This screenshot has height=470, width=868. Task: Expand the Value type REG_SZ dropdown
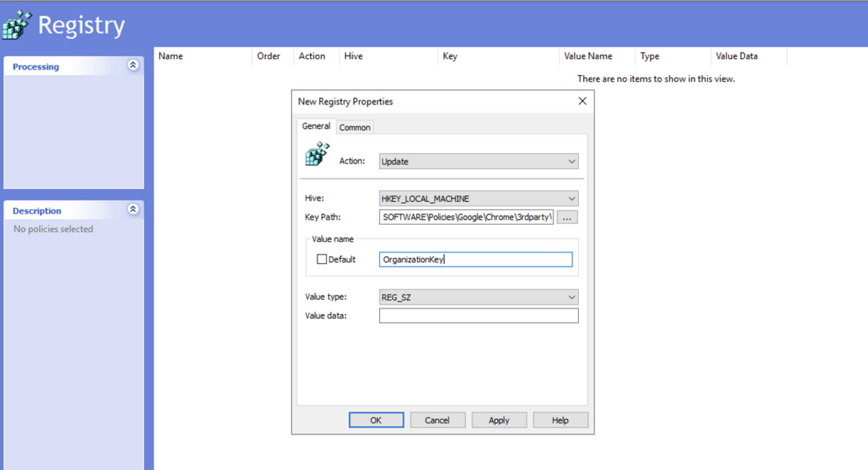pos(478,297)
